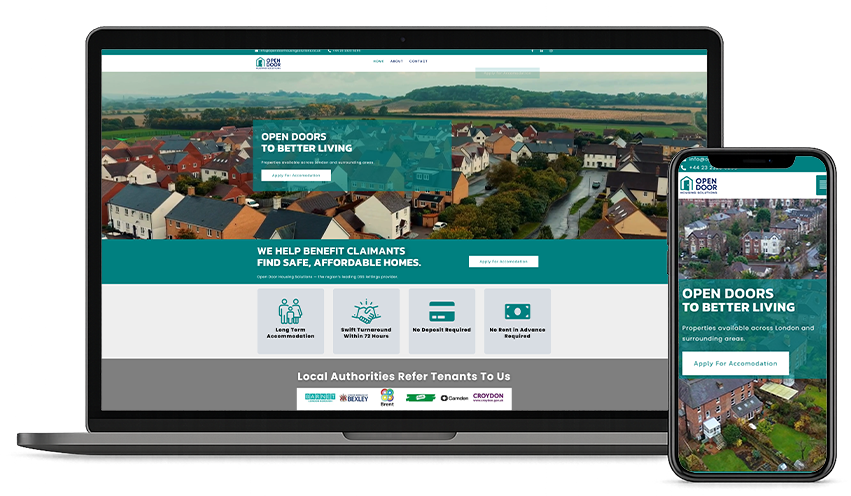Click the Bexley council logo

pyautogui.click(x=354, y=397)
